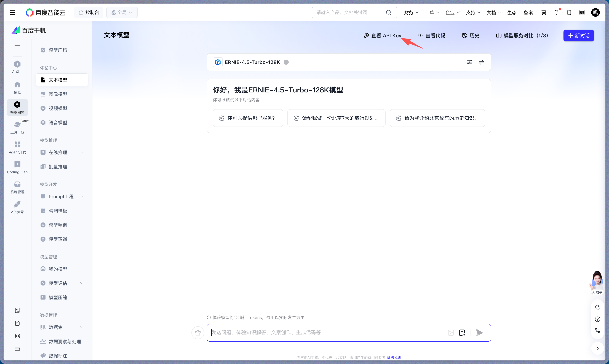Open the Agent开发 sidebar icon
Screen dimensions: 609x364
(17, 147)
